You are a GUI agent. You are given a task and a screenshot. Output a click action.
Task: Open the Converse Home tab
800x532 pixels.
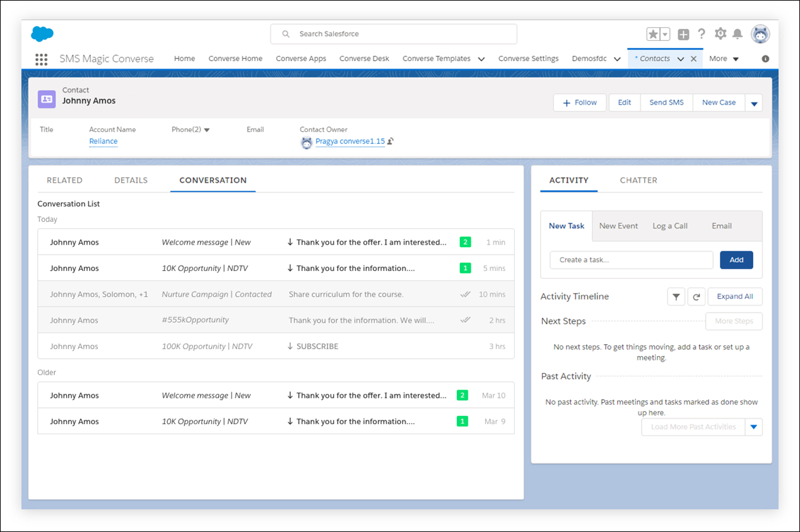[x=235, y=59]
